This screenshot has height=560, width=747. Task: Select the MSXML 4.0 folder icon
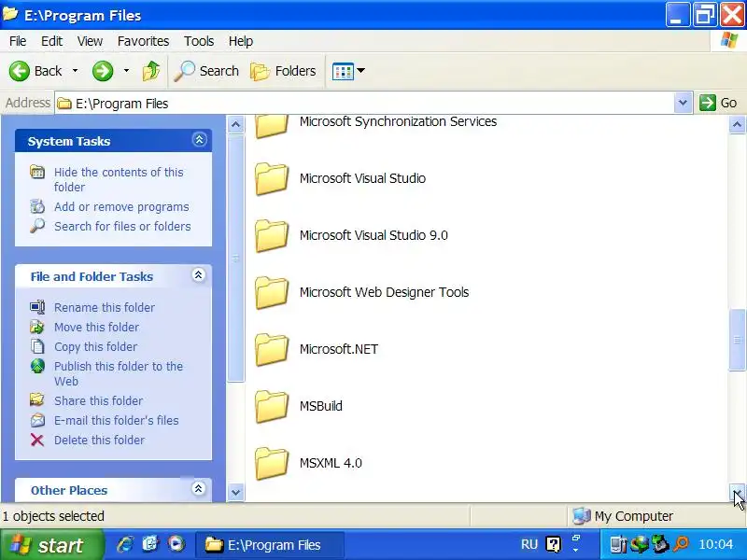coord(272,463)
